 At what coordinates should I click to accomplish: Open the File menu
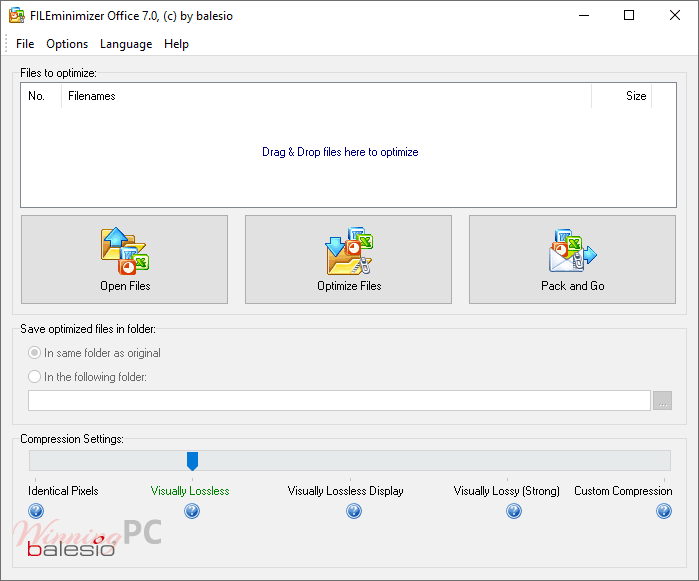25,44
